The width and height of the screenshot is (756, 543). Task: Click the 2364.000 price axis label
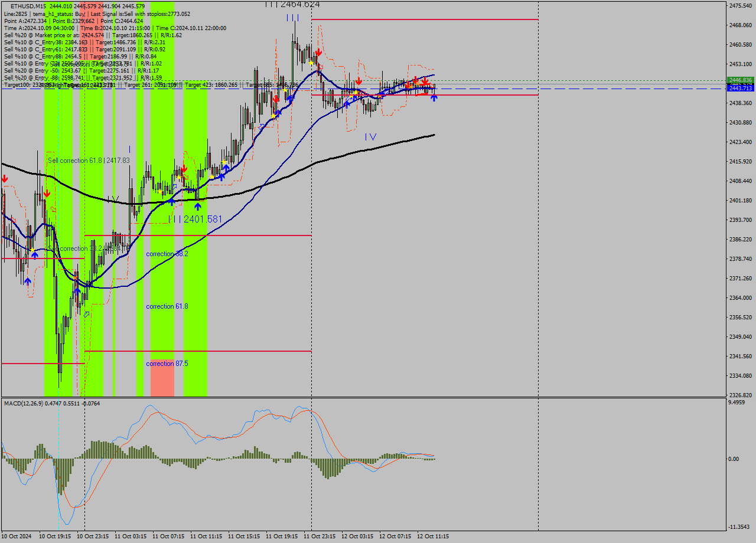741,297
